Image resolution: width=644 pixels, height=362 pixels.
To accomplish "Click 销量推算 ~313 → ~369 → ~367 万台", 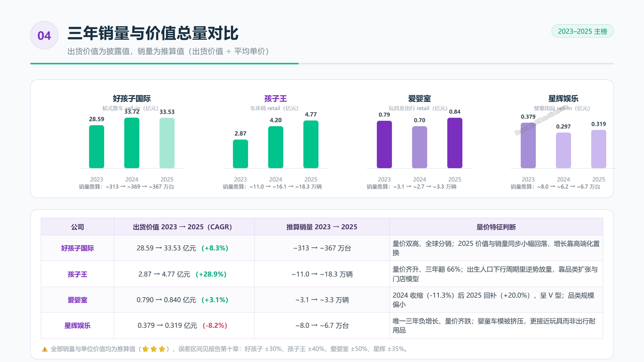I will click(x=127, y=187).
